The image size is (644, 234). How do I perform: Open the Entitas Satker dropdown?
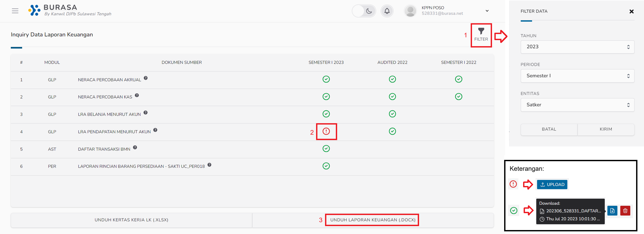click(577, 105)
